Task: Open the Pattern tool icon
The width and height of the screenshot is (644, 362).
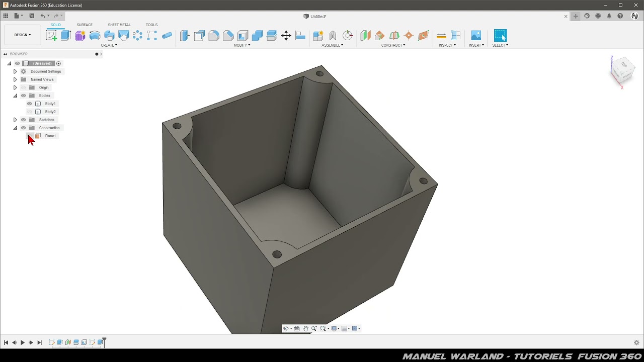Action: click(x=138, y=35)
